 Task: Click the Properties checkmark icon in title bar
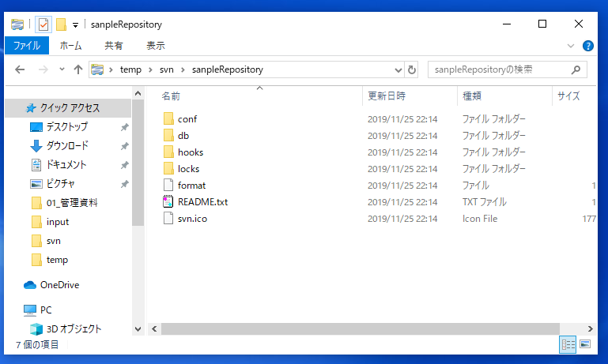point(43,24)
